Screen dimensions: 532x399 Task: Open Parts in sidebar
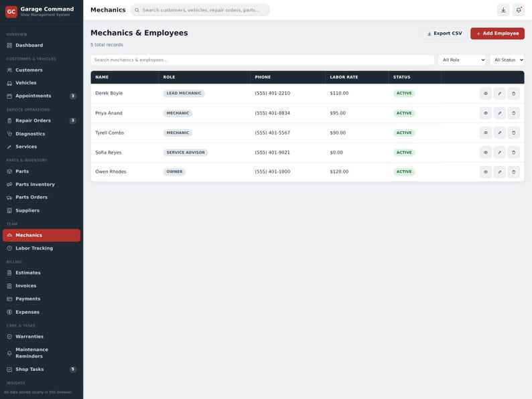(42, 171)
